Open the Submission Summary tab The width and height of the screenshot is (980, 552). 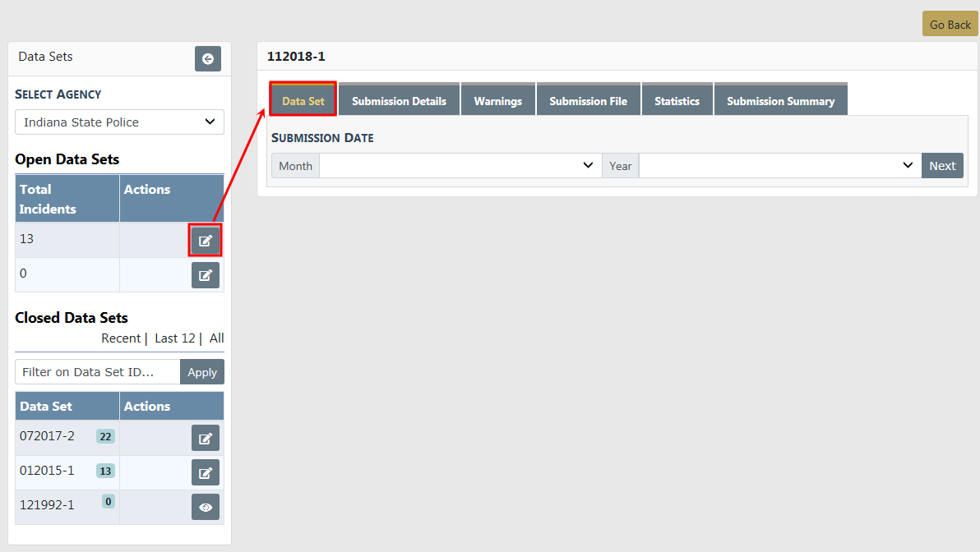tap(780, 101)
